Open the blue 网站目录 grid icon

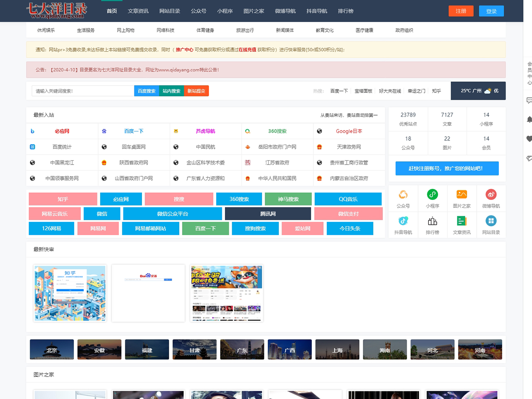pyautogui.click(x=491, y=221)
